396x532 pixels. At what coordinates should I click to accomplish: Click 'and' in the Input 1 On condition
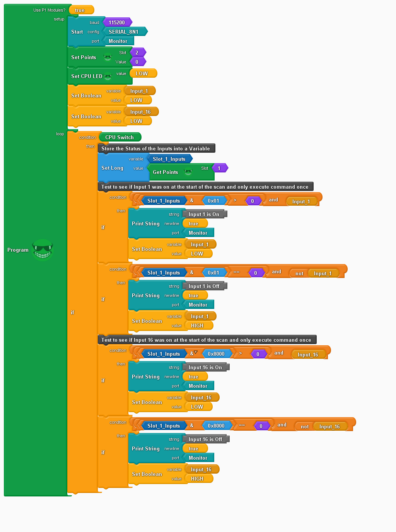(273, 200)
